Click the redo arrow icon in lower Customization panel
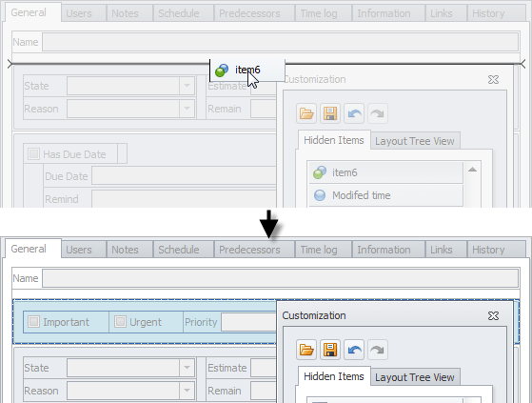532x403 pixels. [x=377, y=350]
